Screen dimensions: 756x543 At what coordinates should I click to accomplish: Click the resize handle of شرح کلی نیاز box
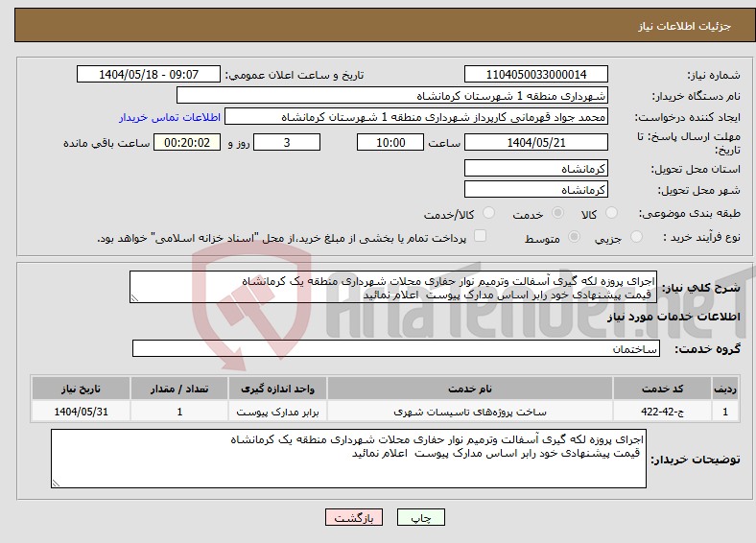(x=134, y=298)
